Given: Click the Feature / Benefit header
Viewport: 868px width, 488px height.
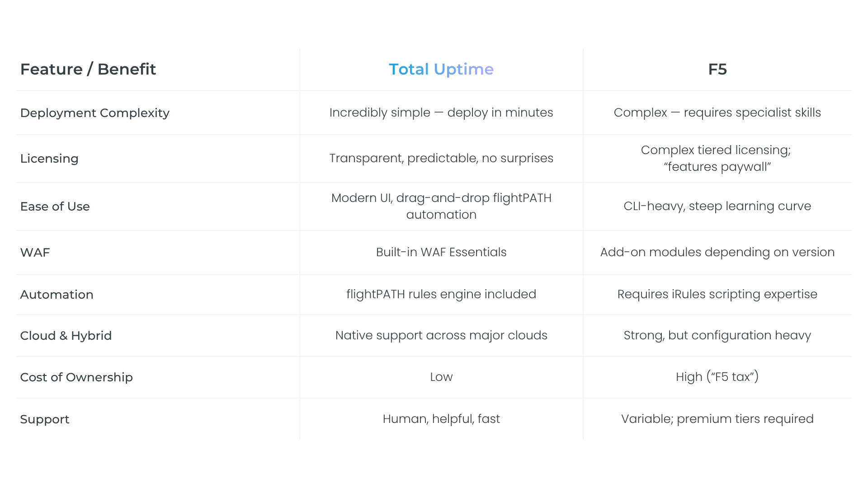Looking at the screenshot, I should [88, 69].
